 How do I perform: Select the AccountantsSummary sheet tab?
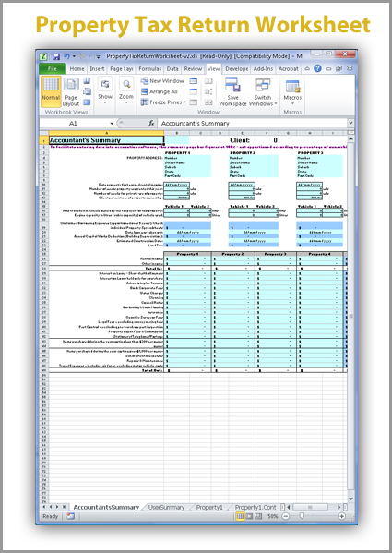[x=106, y=507]
